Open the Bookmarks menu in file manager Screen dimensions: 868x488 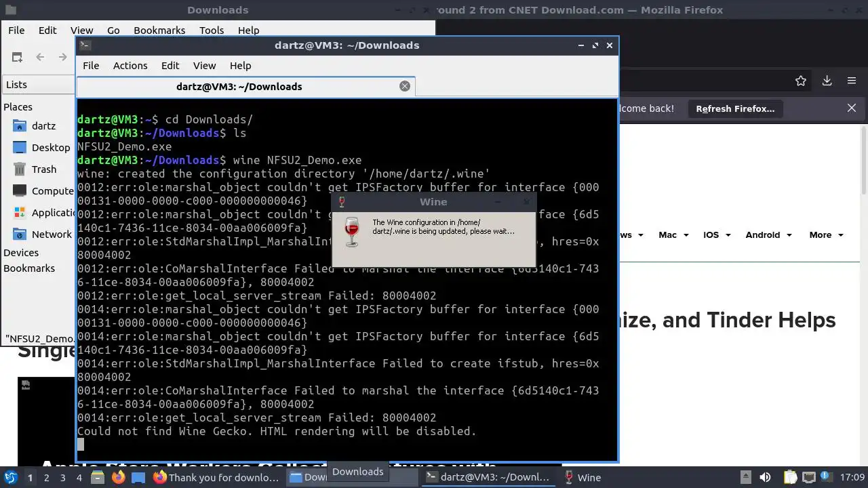(159, 30)
